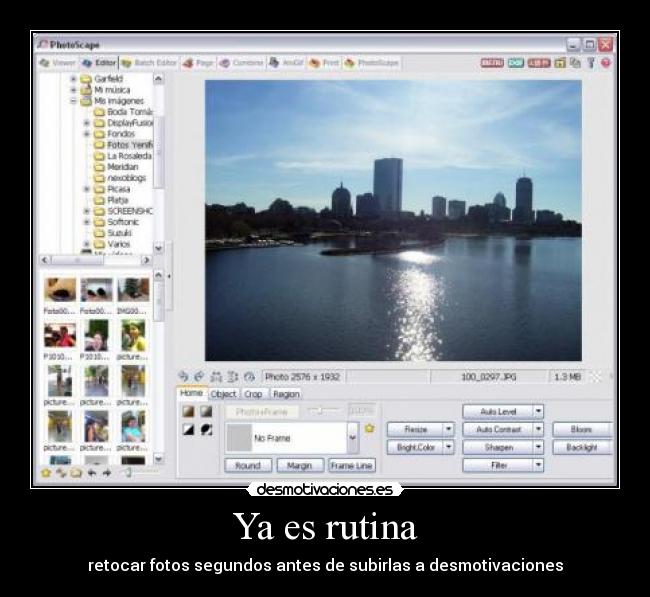Click the Margin button

pyautogui.click(x=300, y=465)
